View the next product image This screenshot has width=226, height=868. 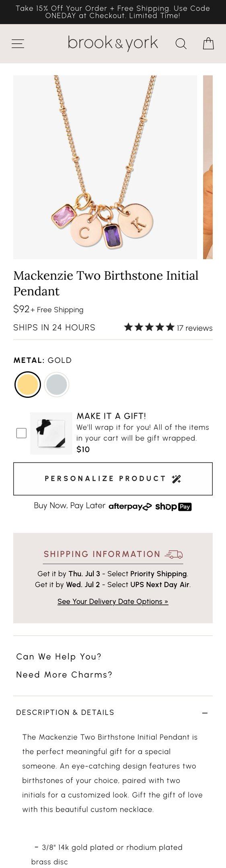coord(208,167)
